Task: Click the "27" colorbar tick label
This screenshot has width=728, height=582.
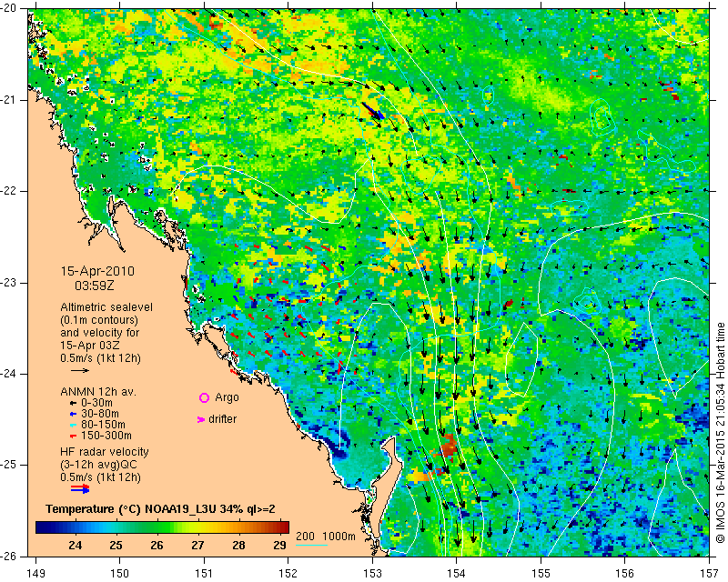Action: pyautogui.click(x=197, y=546)
